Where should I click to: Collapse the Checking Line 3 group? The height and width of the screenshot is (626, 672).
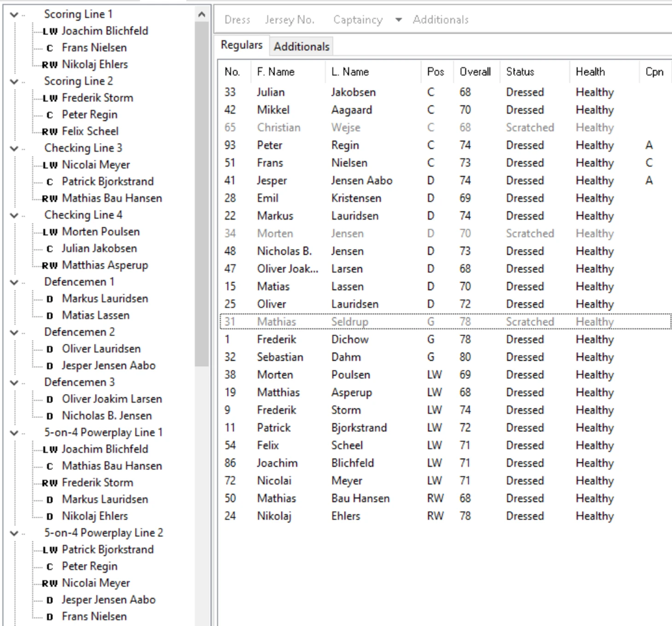point(14,148)
